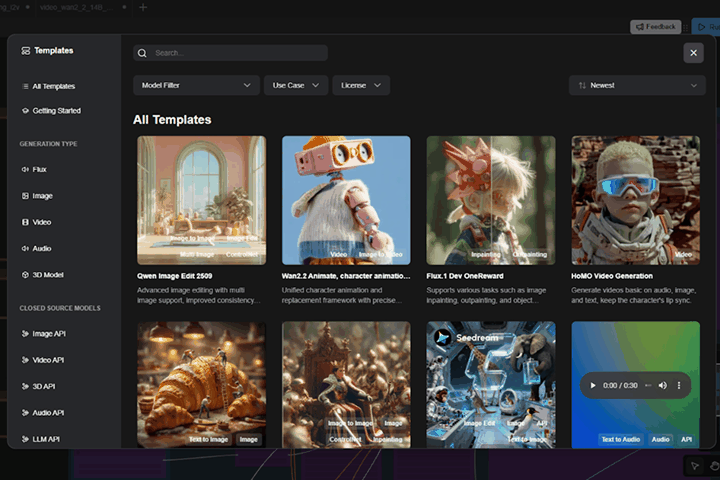Click the sort arrows icon beside Newest

[x=582, y=85]
